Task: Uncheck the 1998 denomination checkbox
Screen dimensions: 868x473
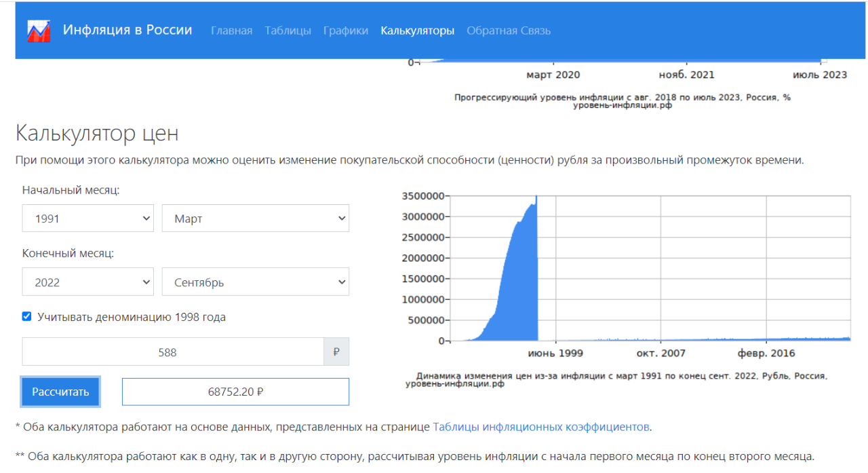Action: (x=26, y=316)
